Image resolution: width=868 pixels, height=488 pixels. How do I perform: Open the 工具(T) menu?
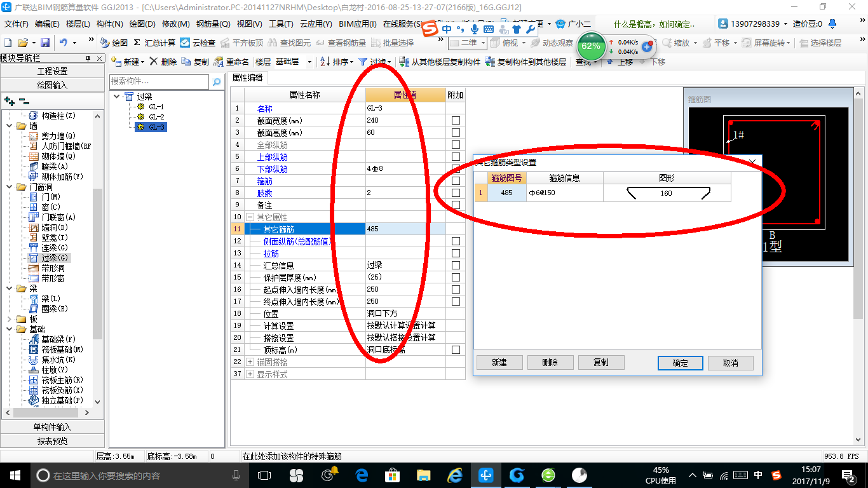point(281,24)
